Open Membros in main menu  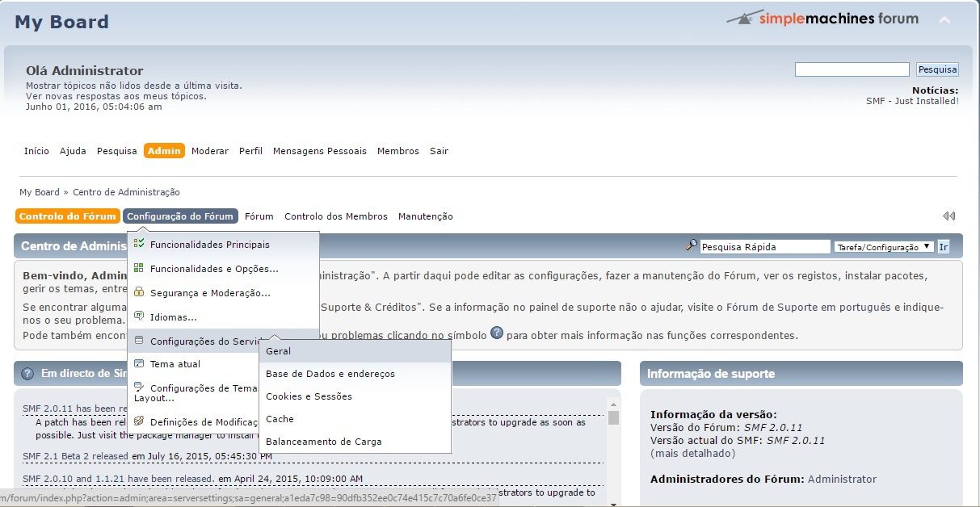(x=398, y=151)
